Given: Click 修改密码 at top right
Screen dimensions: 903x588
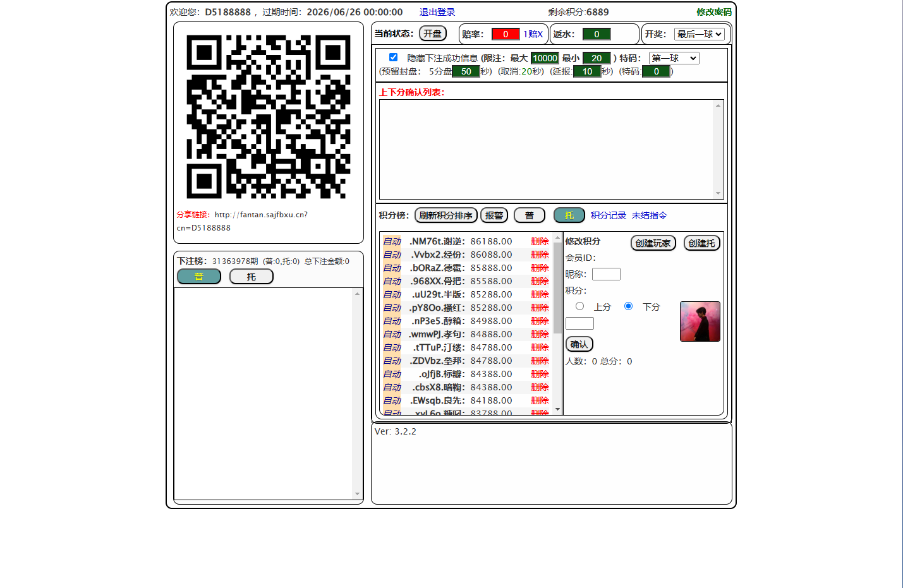Looking at the screenshot, I should coord(714,12).
